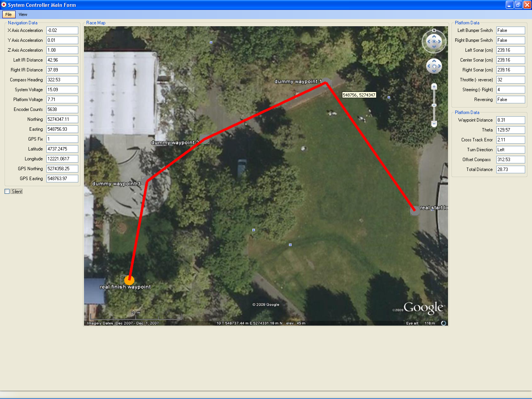Enable the Silent checkbox
This screenshot has height=399, width=532.
pyautogui.click(x=7, y=192)
